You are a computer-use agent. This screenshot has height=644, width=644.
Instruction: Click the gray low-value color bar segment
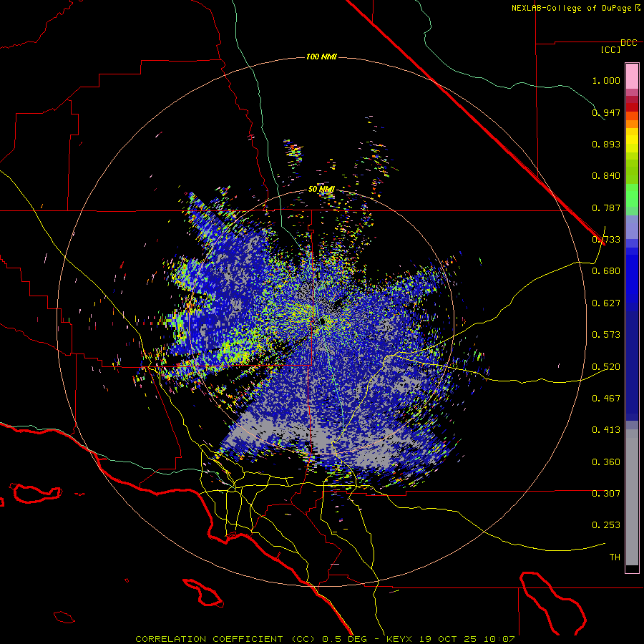[632, 497]
